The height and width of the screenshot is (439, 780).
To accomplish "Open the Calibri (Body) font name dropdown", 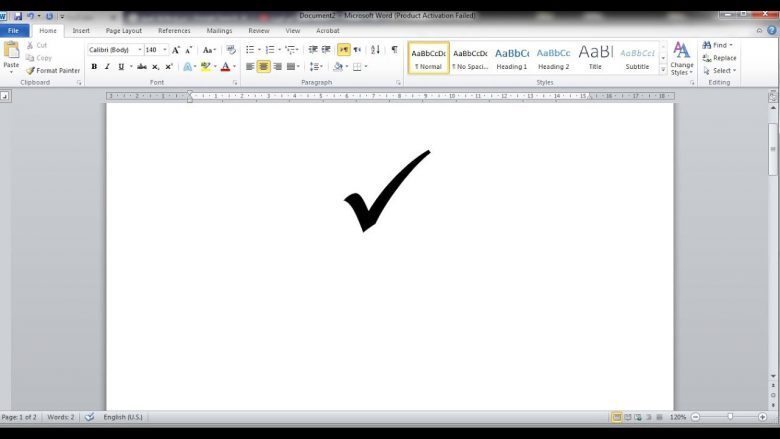I will 138,50.
